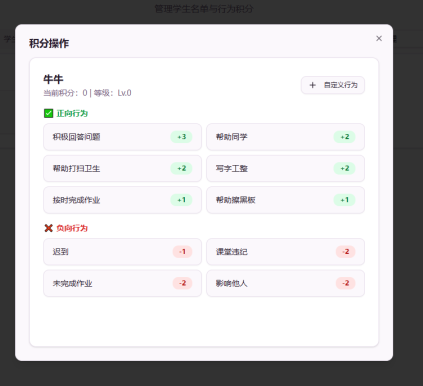Click the +2 badge on 帮助打扫卫生

[x=182, y=168]
